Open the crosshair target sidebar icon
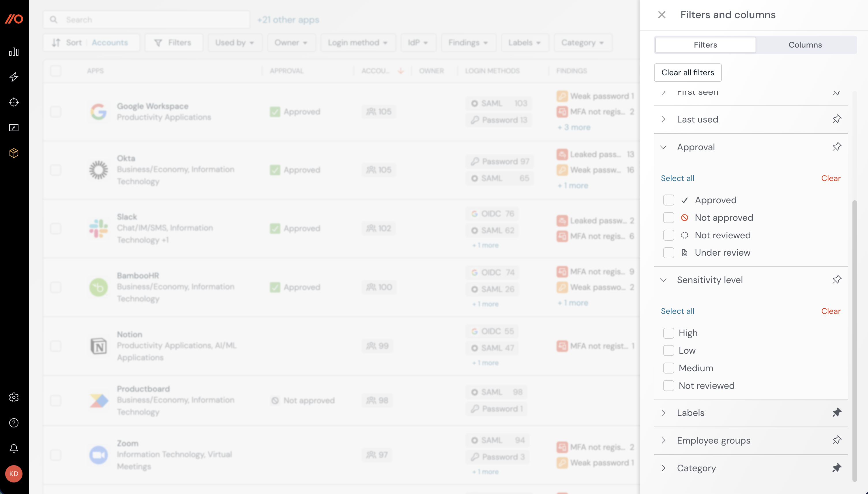Image resolution: width=868 pixels, height=494 pixels. [14, 102]
